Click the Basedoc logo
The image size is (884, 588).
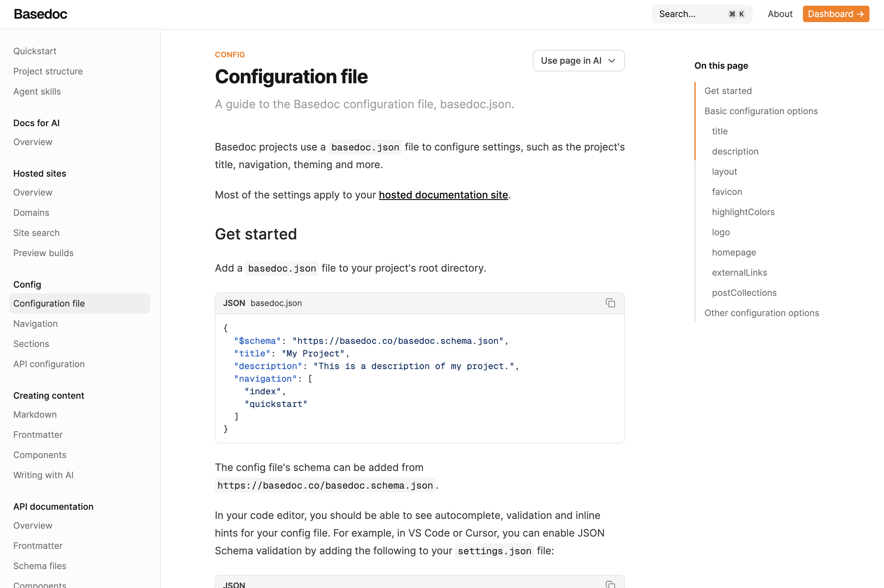click(x=40, y=14)
